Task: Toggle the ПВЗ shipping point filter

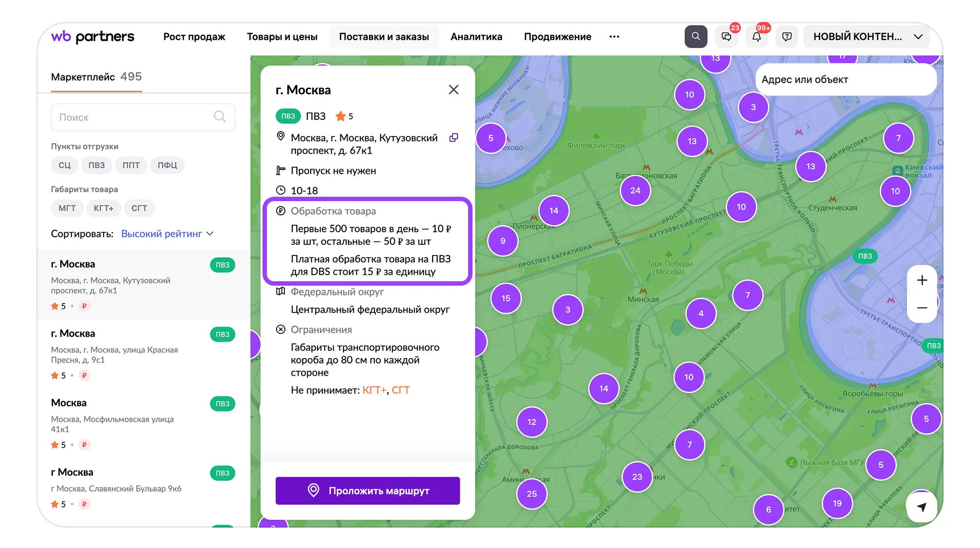Action: [x=97, y=165]
